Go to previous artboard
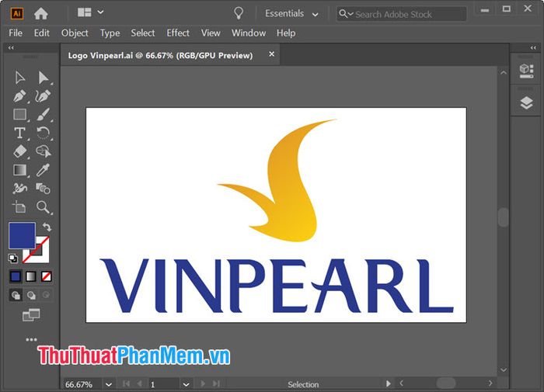The height and width of the screenshot is (392, 544). click(140, 383)
